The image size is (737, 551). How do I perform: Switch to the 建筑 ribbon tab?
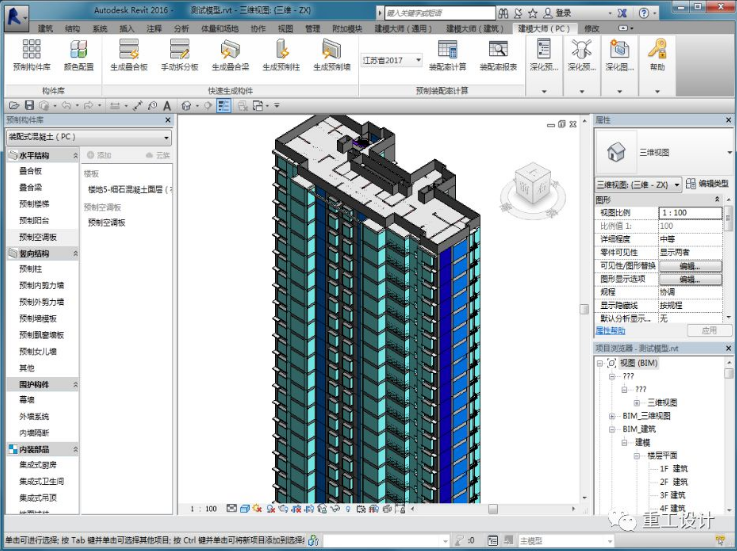[45, 29]
